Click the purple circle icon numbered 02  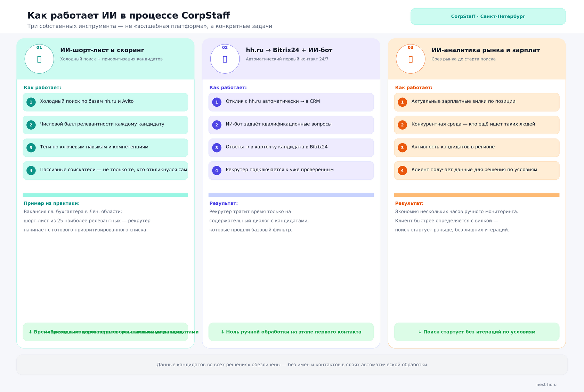point(225,59)
